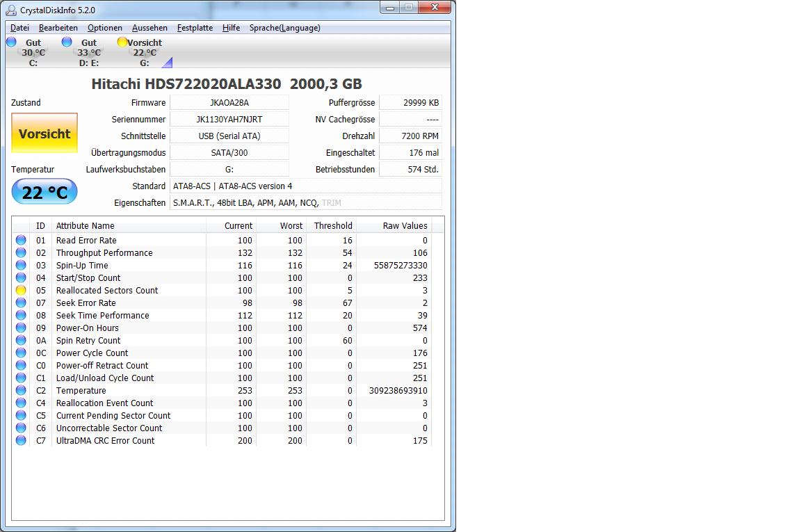Minimize the CrystalDiskInfo window
Image resolution: width=801 pixels, height=532 pixels.
coord(390,8)
